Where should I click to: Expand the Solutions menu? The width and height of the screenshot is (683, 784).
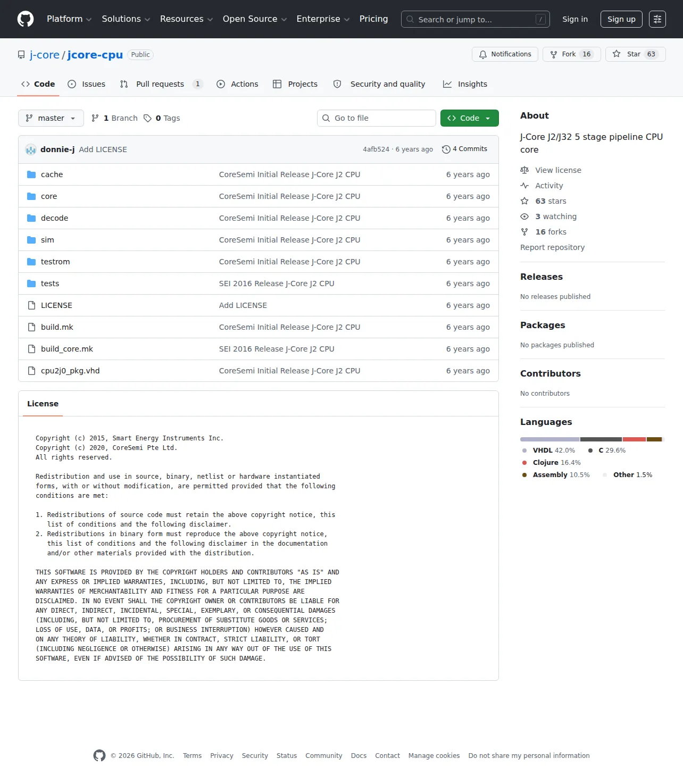(126, 19)
